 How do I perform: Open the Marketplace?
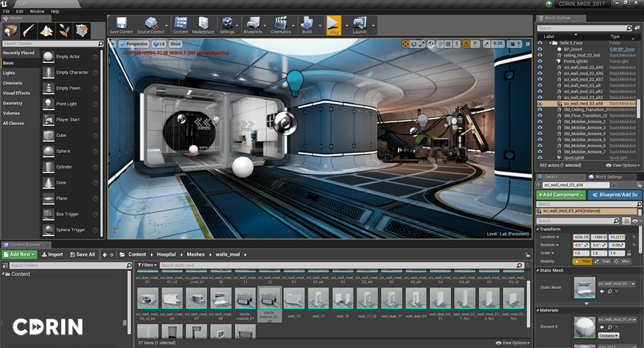coord(203,26)
